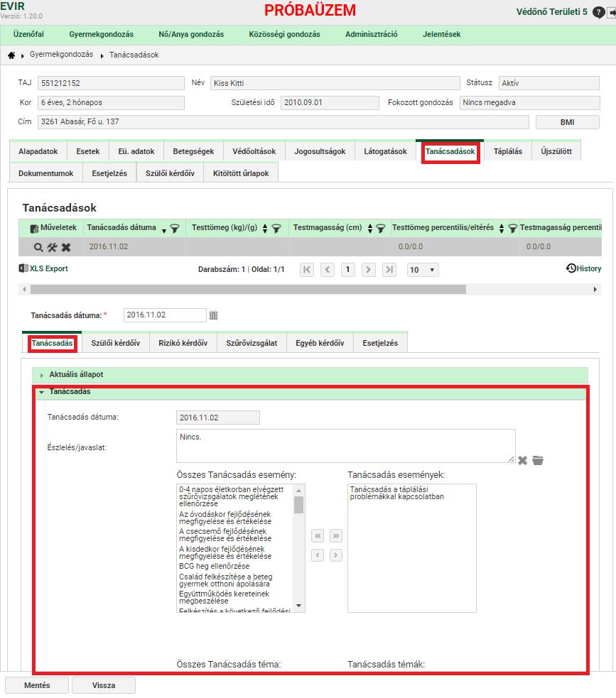Move all events right with double arrow
This screenshot has height=698, width=616.
tap(336, 535)
